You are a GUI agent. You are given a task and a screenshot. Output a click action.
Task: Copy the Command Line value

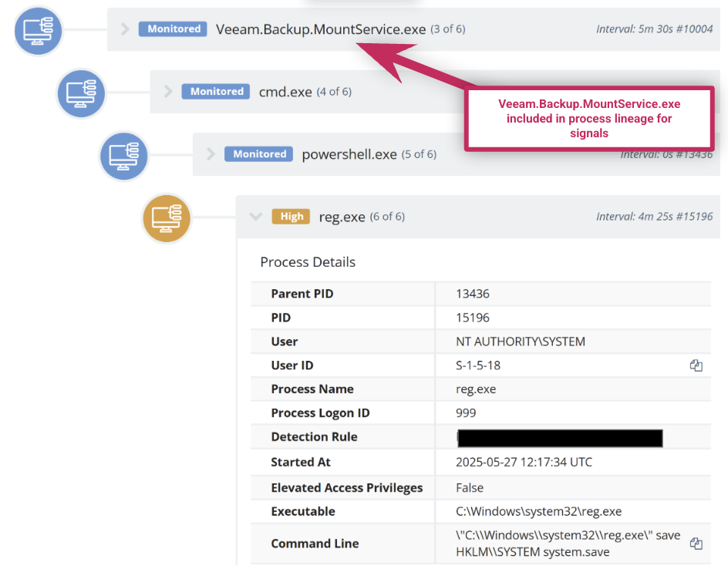[696, 544]
